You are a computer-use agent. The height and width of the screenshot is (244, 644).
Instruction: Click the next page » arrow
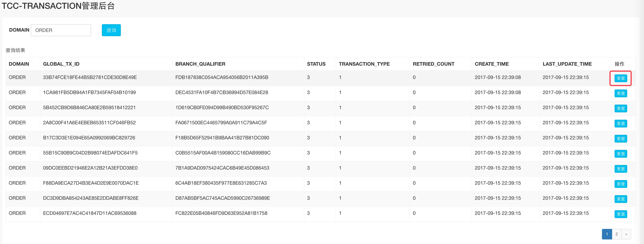click(626, 234)
